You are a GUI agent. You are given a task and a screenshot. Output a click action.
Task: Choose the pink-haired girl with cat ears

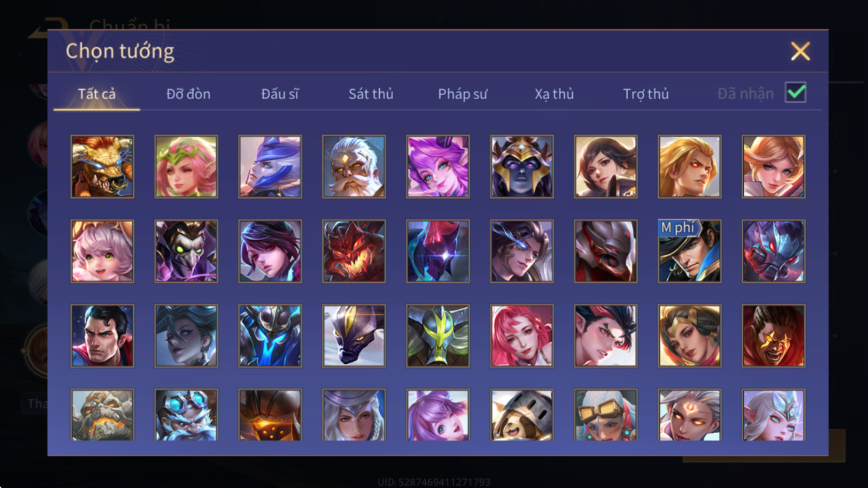(102, 251)
